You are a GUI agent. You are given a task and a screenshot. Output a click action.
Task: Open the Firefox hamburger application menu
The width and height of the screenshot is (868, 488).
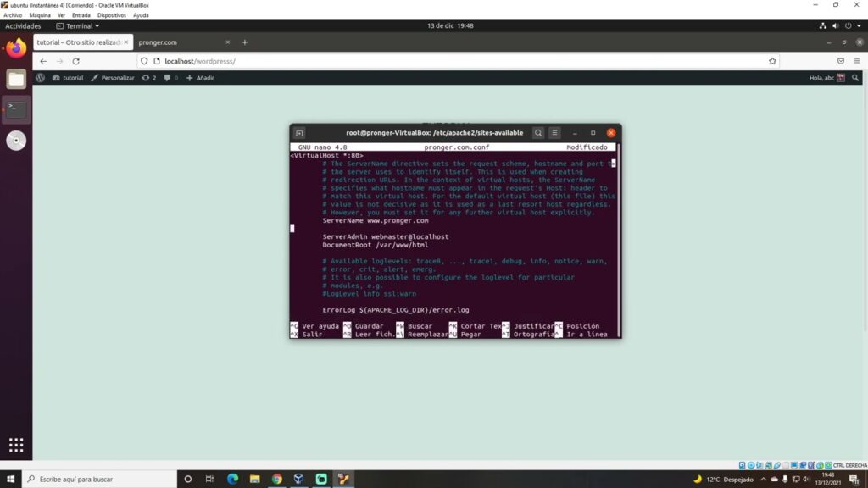pyautogui.click(x=857, y=61)
